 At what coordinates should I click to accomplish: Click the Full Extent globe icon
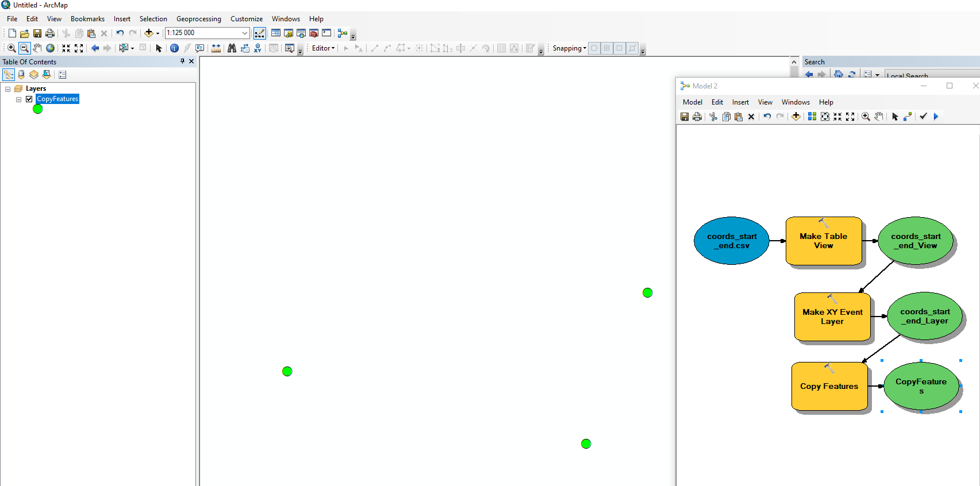[50, 48]
